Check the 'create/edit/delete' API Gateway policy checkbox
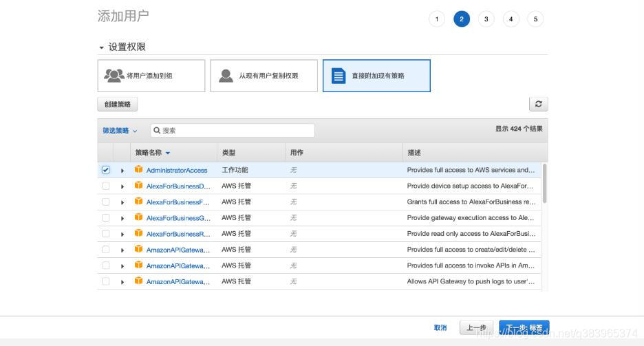The height and width of the screenshot is (346, 644). coord(106,250)
